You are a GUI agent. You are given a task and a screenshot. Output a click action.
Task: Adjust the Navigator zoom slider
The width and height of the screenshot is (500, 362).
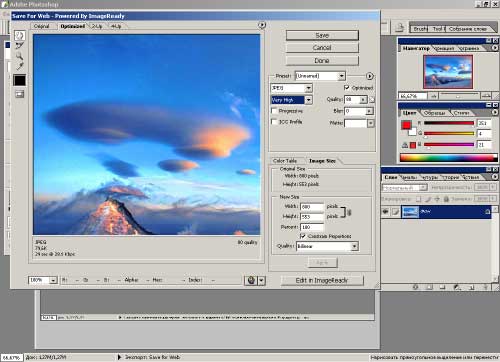point(459,96)
